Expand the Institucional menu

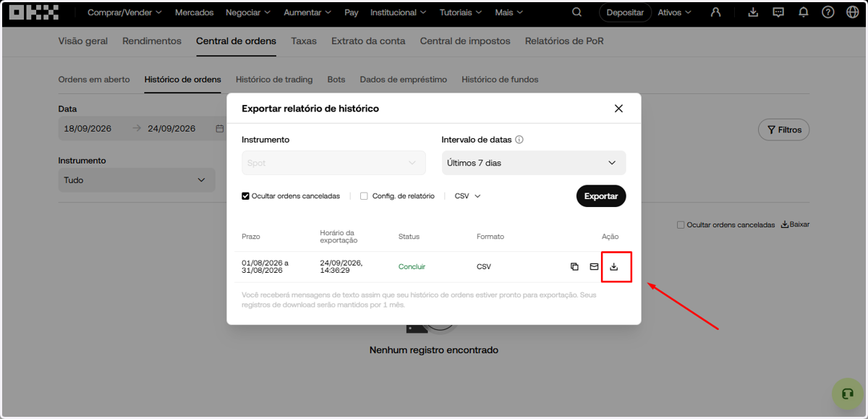[399, 12]
